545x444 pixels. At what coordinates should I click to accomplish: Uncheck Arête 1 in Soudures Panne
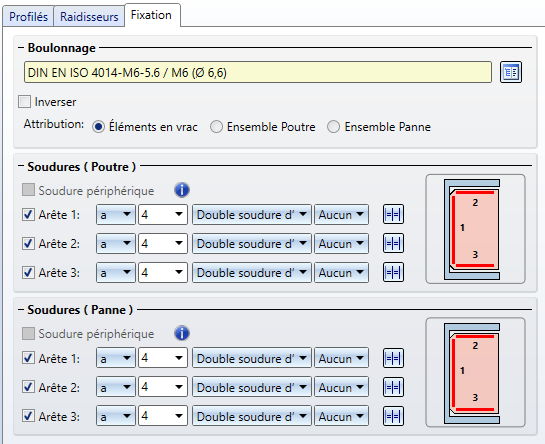pos(28,358)
